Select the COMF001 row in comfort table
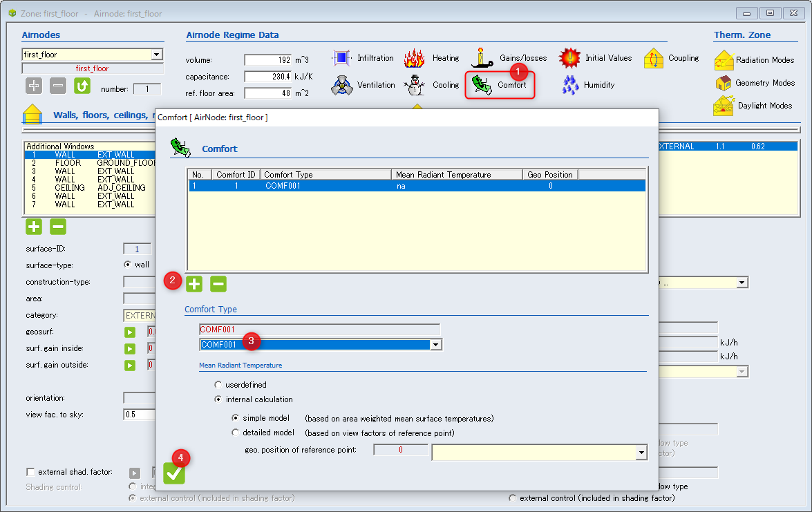This screenshot has width=812, height=512. [417, 186]
